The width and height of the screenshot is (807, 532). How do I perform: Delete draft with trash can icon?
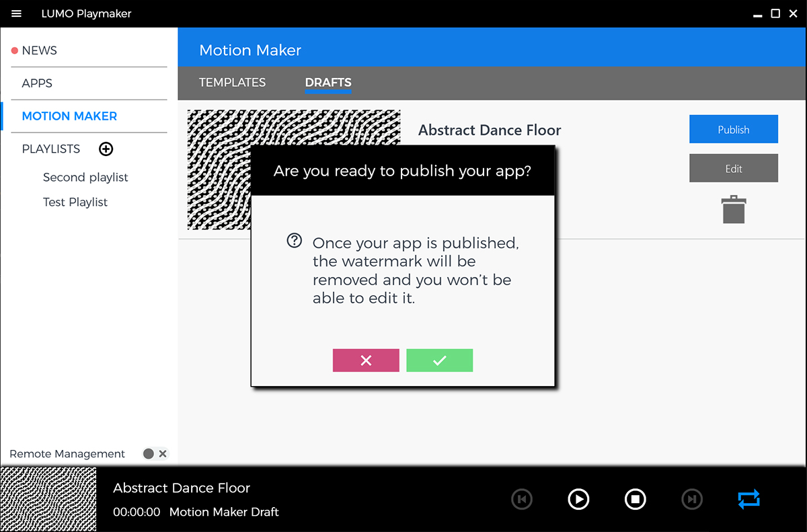click(734, 209)
